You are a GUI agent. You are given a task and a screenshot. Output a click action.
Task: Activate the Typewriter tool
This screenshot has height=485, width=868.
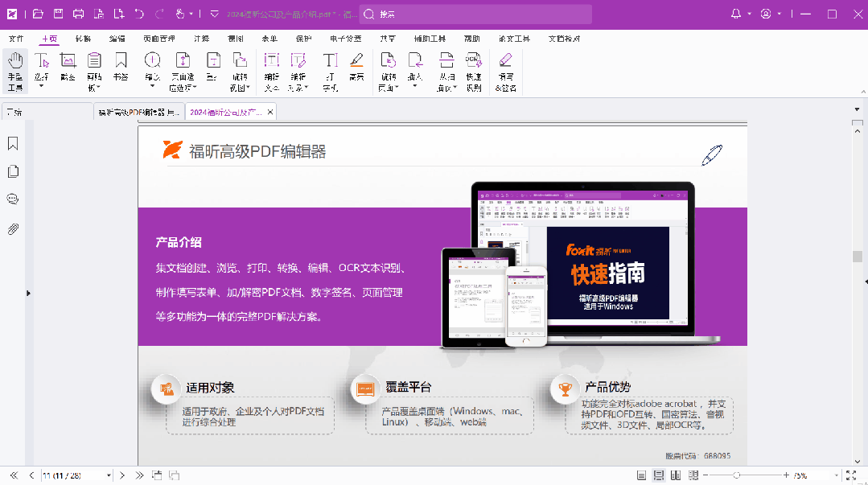331,72
